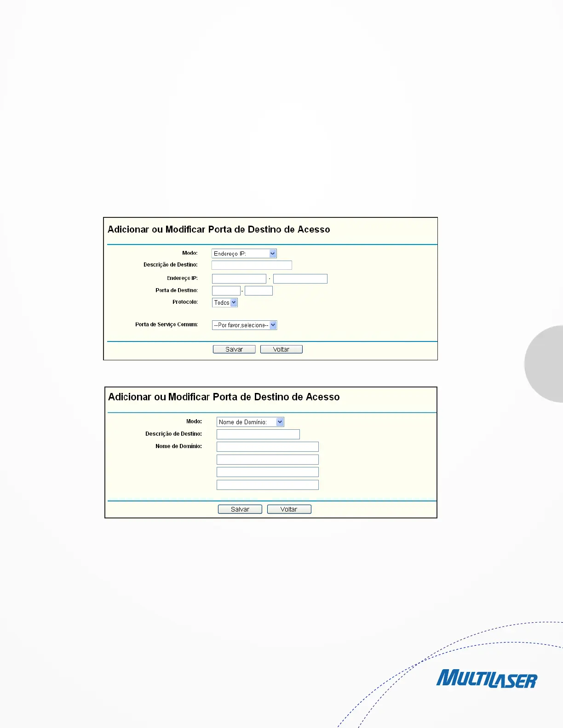Viewport: 563px width, 728px height.
Task: Expand the Porta de Serviço Comum dropdown
Action: [x=245, y=325]
